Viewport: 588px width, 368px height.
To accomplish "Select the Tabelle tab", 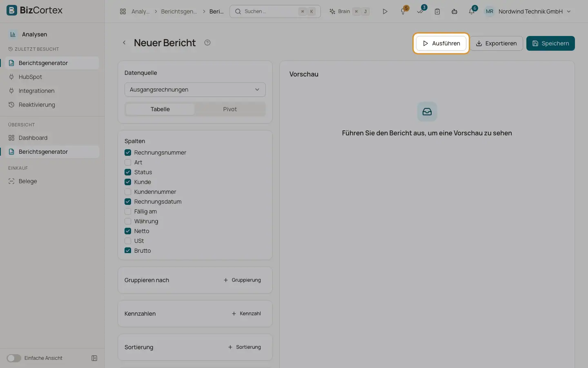I will (x=160, y=109).
